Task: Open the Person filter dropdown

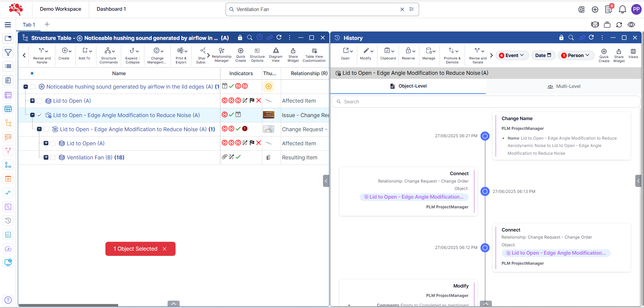Action: [x=576, y=55]
